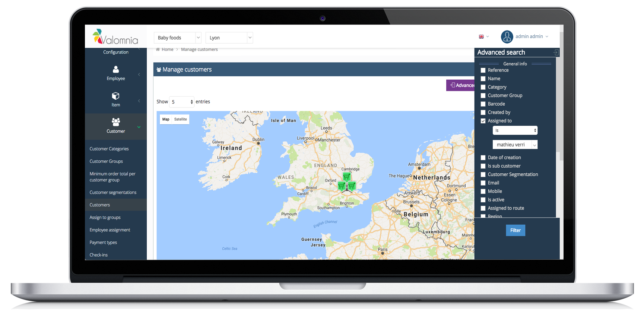The width and height of the screenshot is (644, 318).
Task: Tick the Barcode checkbox
Action: pyautogui.click(x=483, y=104)
